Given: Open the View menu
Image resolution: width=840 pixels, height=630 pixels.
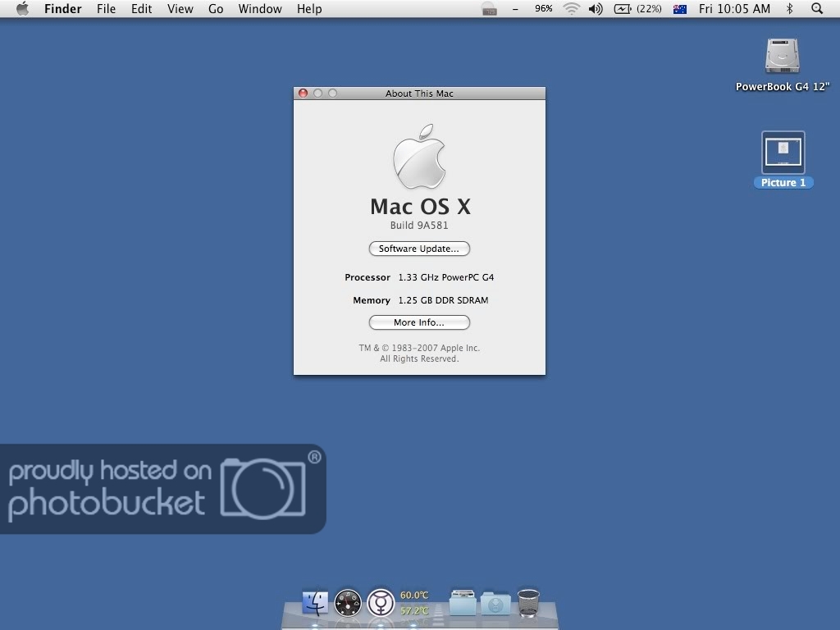Looking at the screenshot, I should pos(180,8).
